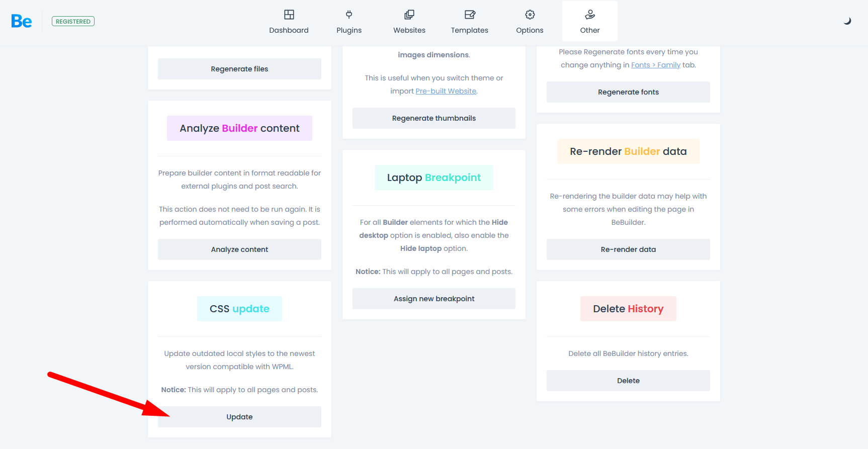The width and height of the screenshot is (868, 449).
Task: Toggle dark mode with moon icon
Action: [x=847, y=21]
